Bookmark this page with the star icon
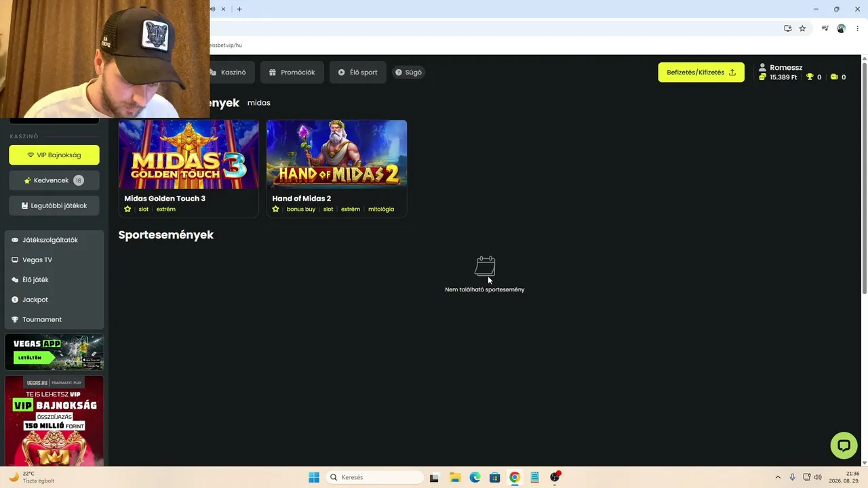 tap(802, 28)
